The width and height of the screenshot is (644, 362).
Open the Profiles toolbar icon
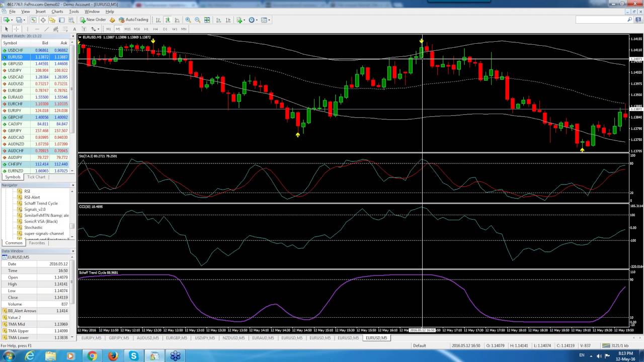tap(19, 20)
